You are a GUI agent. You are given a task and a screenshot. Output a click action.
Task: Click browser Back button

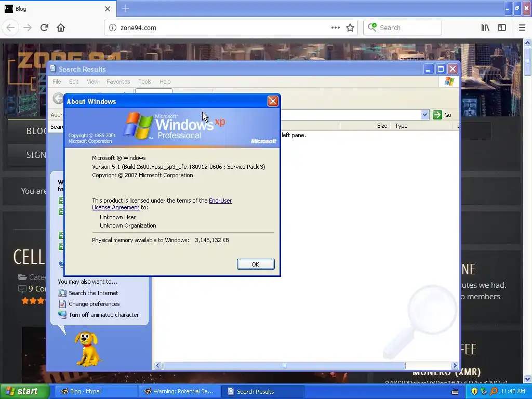coord(10,28)
